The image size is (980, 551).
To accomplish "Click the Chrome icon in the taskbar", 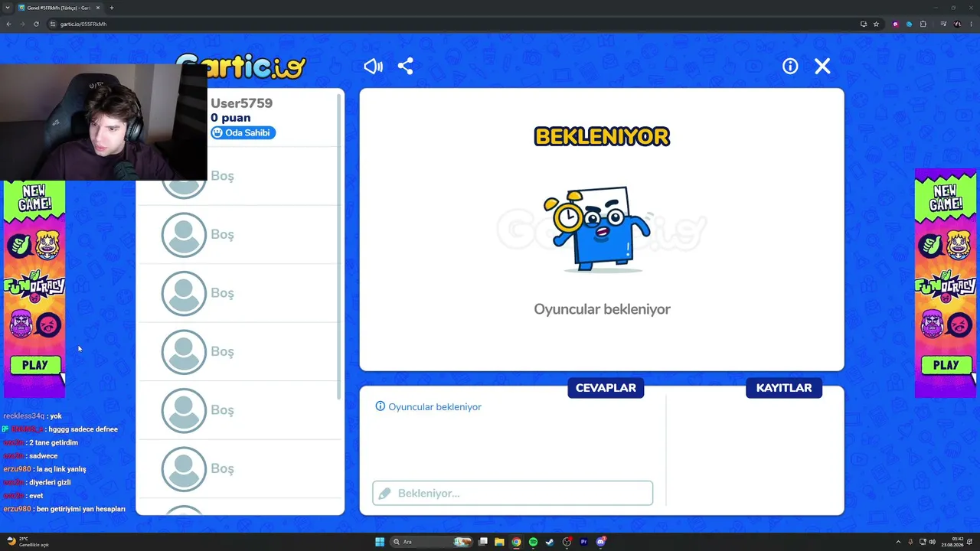I will pos(516,542).
